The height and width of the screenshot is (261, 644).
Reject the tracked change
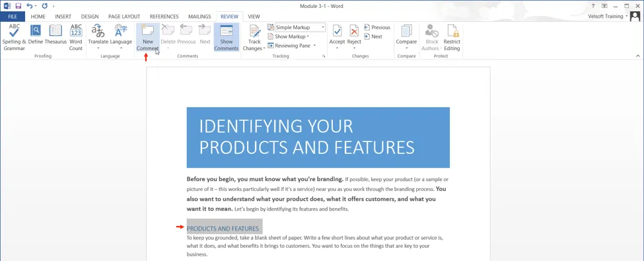pos(354,34)
